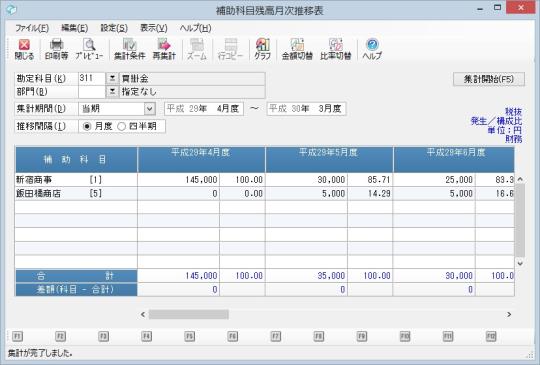The width and height of the screenshot is (540, 365).
Task: Click the F2 function key icon
Action: (60, 336)
